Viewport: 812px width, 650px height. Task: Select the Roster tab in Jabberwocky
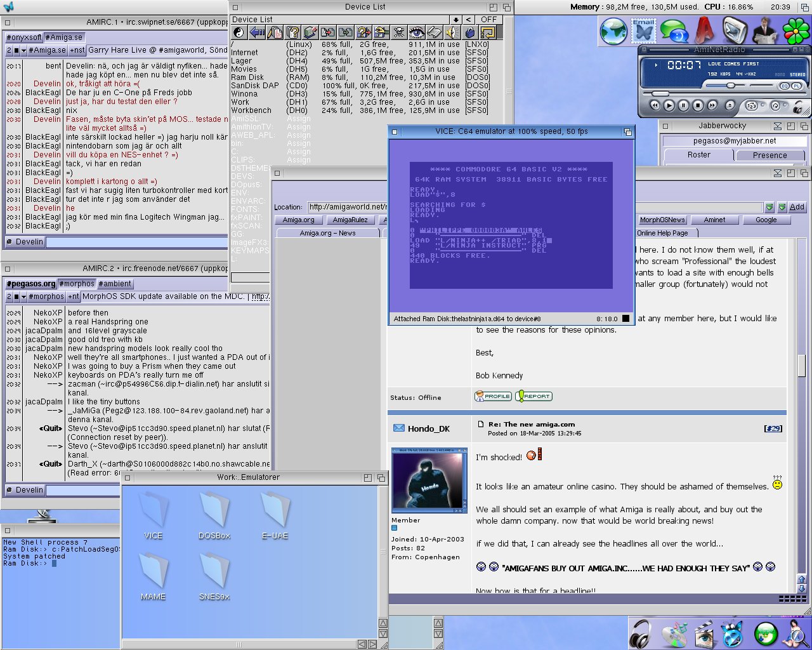[x=698, y=155]
